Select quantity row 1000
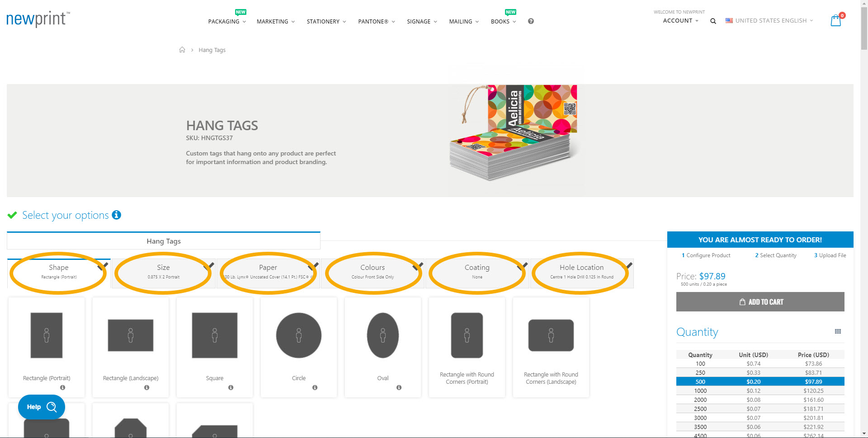 760,391
